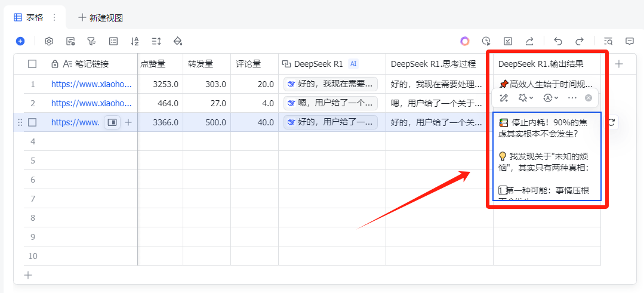The image size is (644, 293).
Task: Open the share arrow icon
Action: (529, 41)
